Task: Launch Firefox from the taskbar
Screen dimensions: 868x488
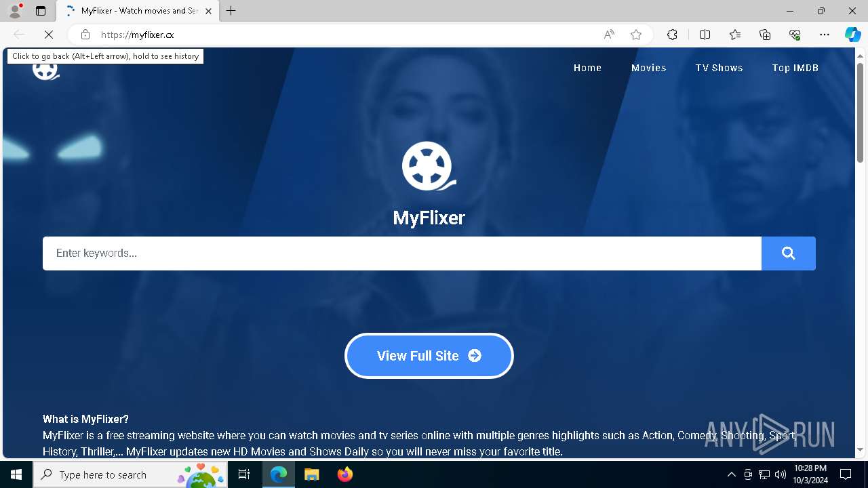Action: point(344,474)
